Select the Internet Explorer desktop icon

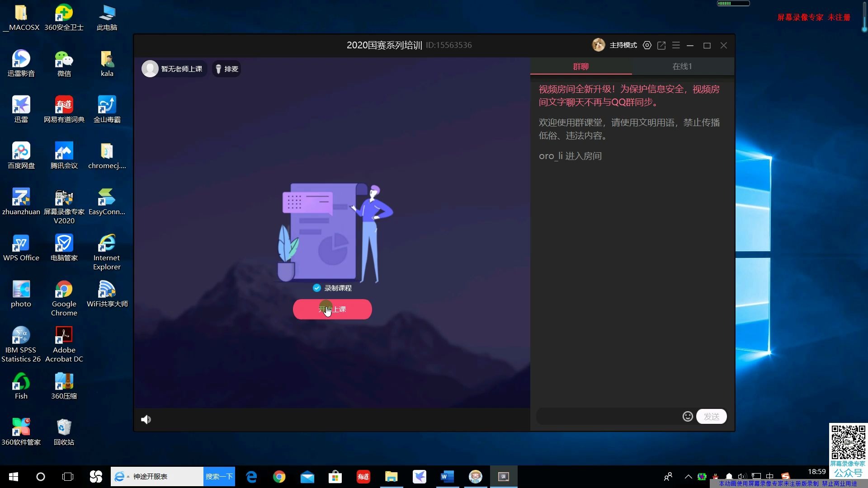coord(107,253)
